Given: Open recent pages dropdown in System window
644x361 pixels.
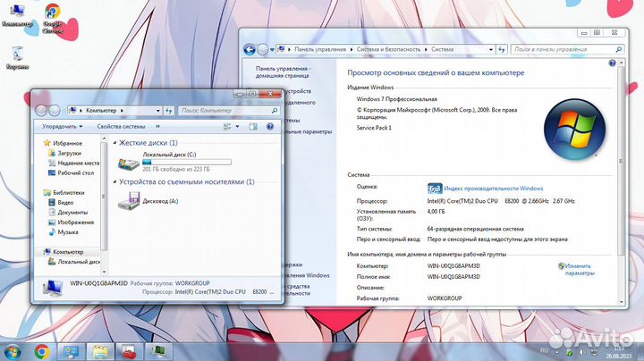Looking at the screenshot, I should click(x=272, y=50).
